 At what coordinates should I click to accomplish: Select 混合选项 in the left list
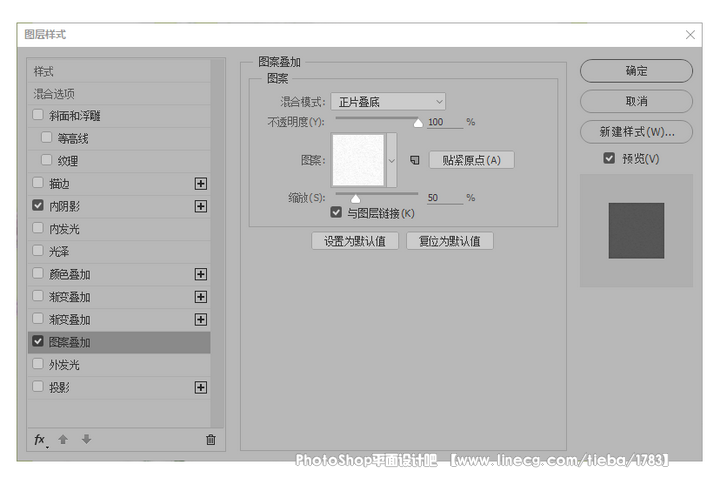tap(54, 94)
